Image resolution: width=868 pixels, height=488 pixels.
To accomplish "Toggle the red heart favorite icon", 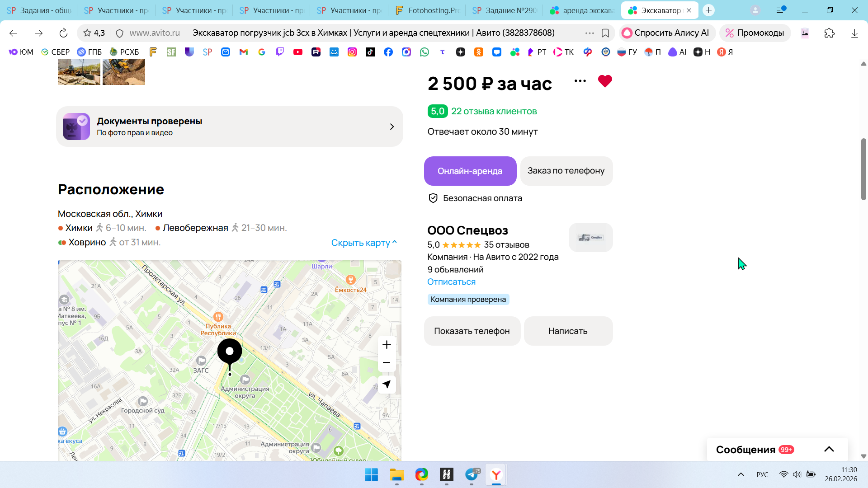I will pos(604,81).
